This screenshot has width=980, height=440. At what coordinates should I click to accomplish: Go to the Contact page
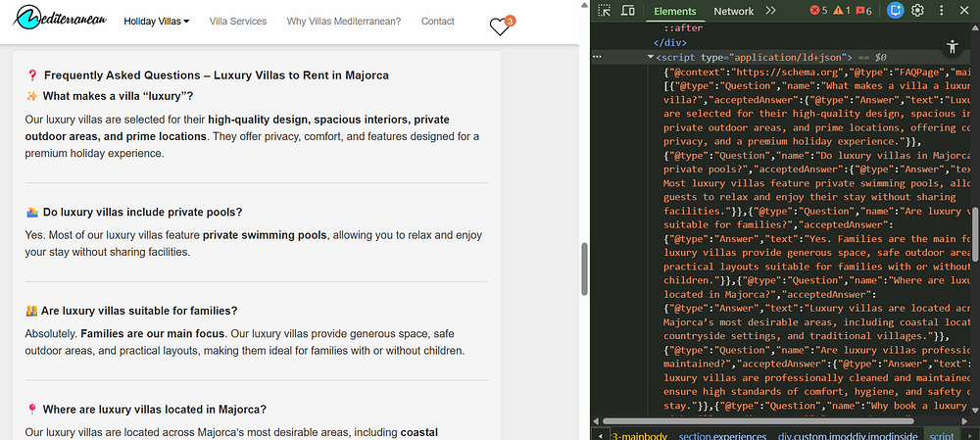click(437, 21)
